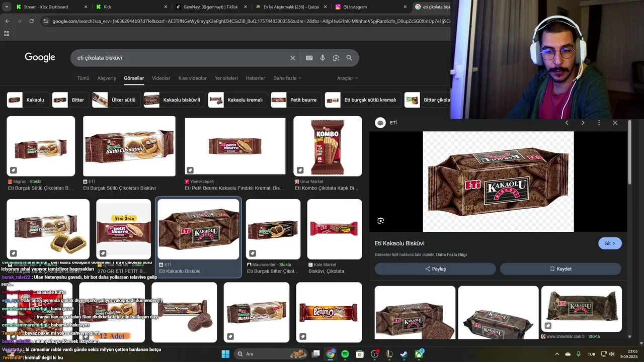
Task: Apply the Kakaolu filter chip
Action: click(28, 100)
